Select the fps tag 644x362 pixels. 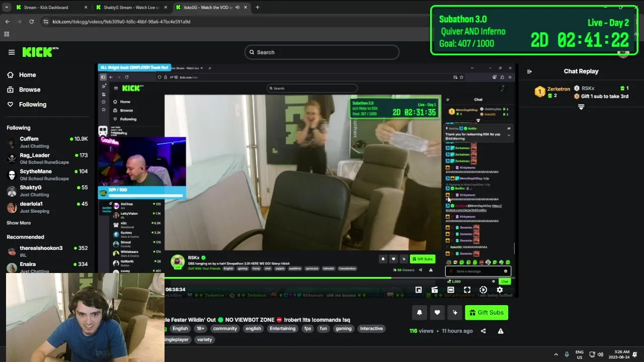click(x=307, y=329)
